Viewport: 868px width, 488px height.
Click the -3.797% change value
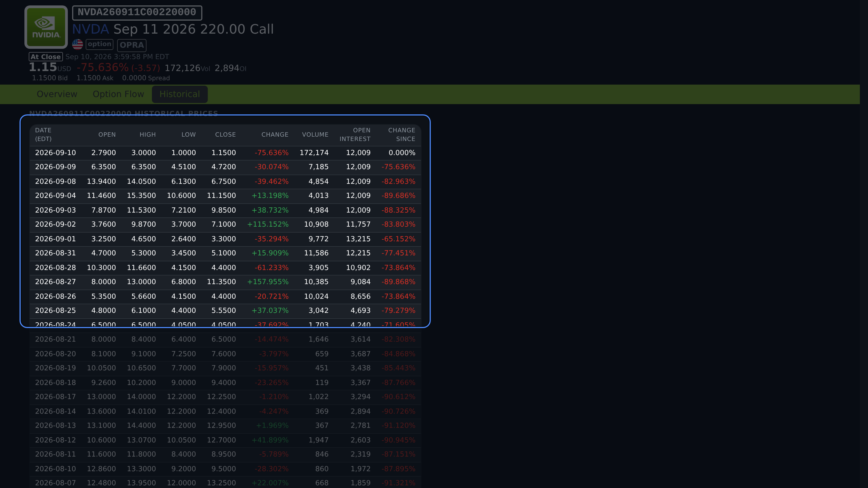pyautogui.click(x=274, y=354)
